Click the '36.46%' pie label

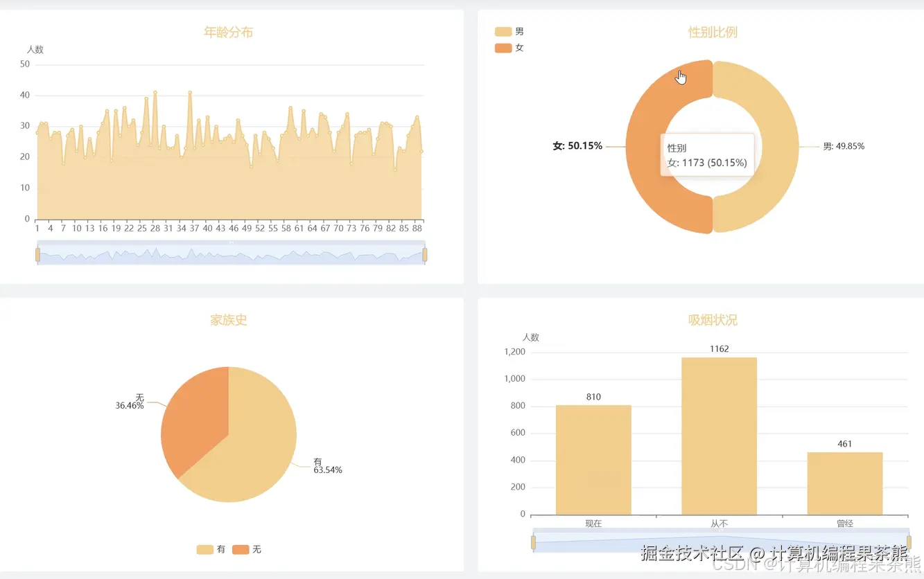pos(130,406)
